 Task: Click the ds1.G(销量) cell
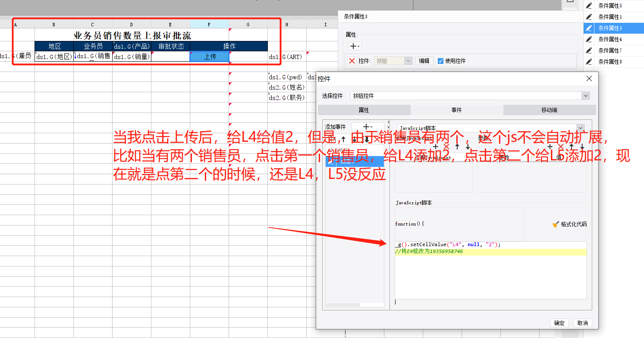point(132,56)
